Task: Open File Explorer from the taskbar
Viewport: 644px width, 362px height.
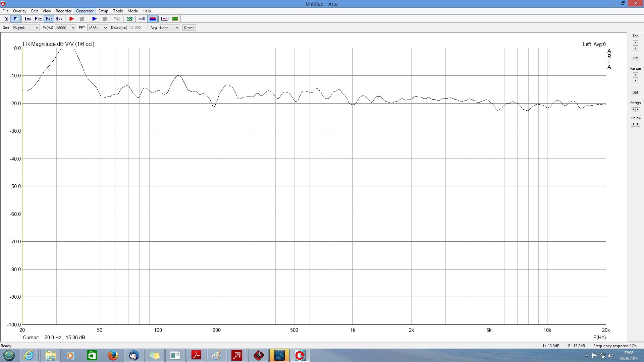Action: [50, 355]
